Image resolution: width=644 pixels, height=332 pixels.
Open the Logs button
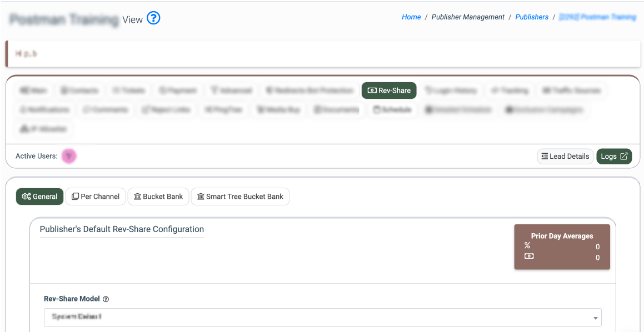coord(614,157)
